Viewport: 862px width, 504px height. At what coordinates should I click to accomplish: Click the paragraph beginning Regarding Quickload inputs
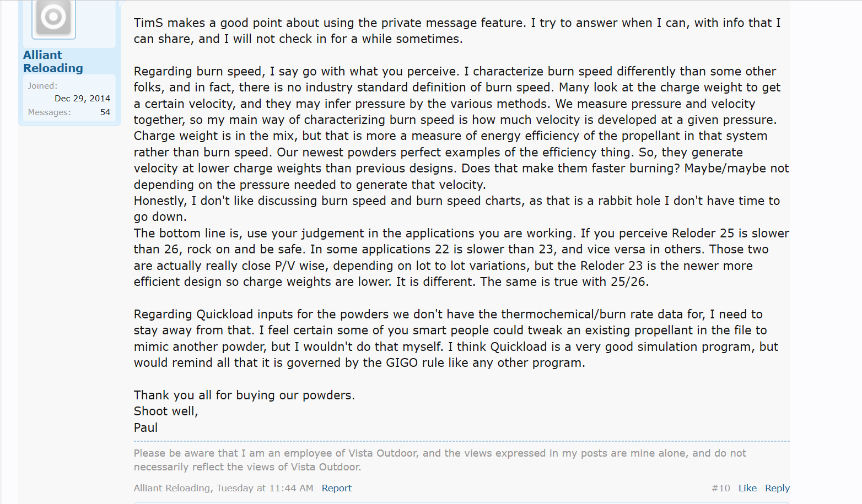[455, 338]
